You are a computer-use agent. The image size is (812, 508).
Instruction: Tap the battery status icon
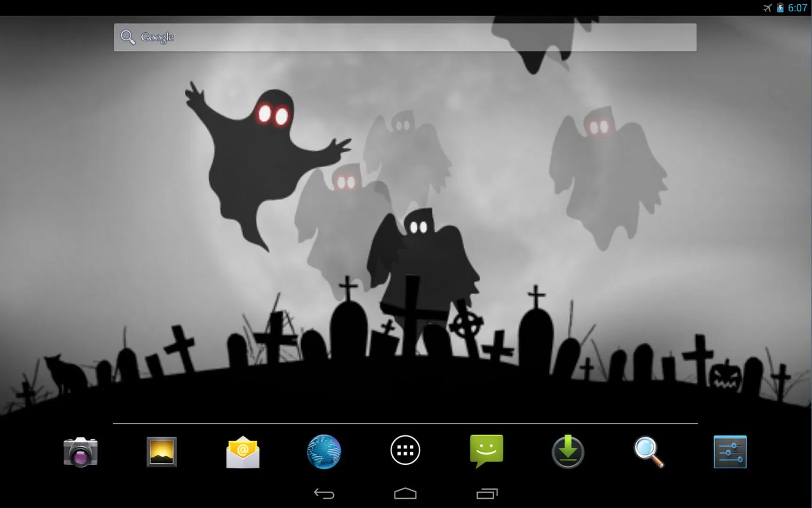[780, 8]
